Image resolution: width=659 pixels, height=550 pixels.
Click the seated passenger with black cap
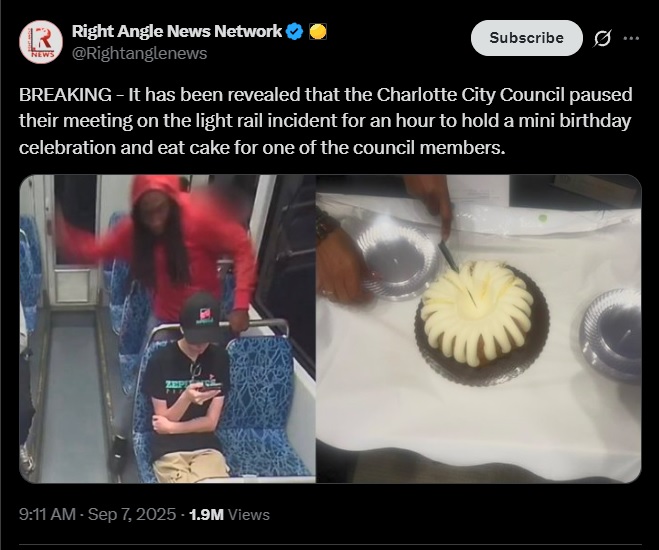click(187, 387)
